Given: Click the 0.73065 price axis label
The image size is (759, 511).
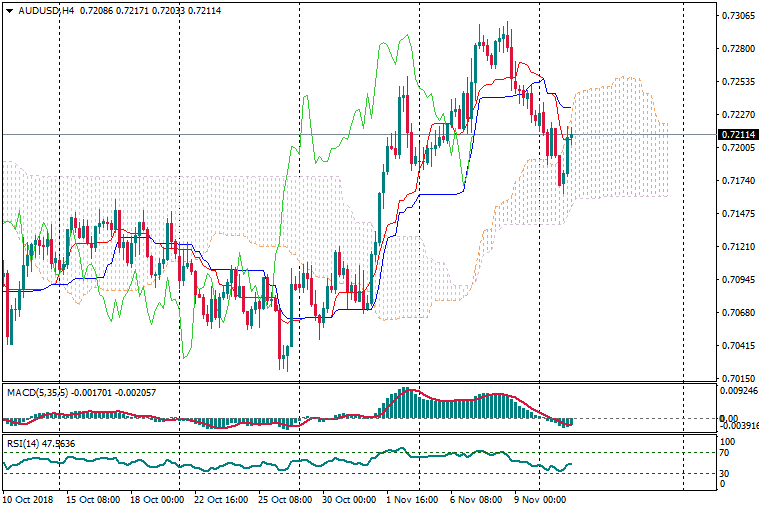Looking at the screenshot, I should (736, 16).
